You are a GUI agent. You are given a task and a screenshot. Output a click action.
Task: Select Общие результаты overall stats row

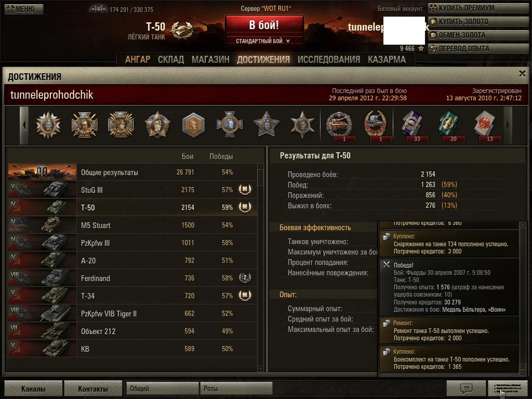click(132, 172)
